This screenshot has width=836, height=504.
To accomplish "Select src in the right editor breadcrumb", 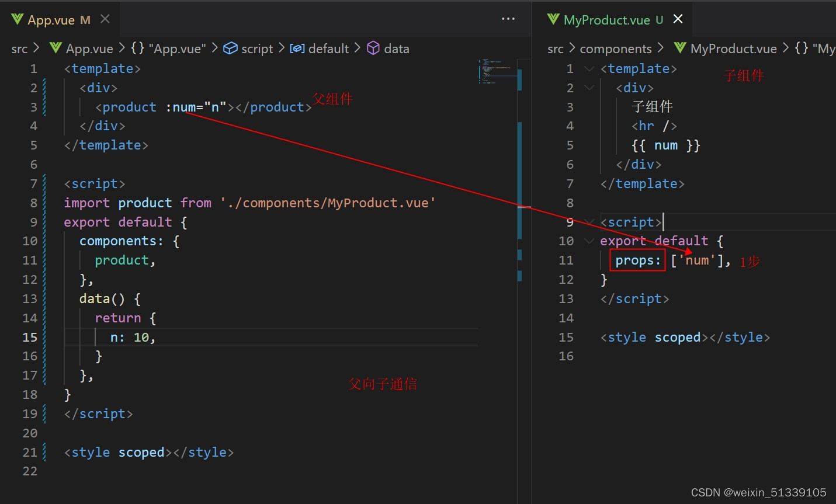I will coord(556,48).
